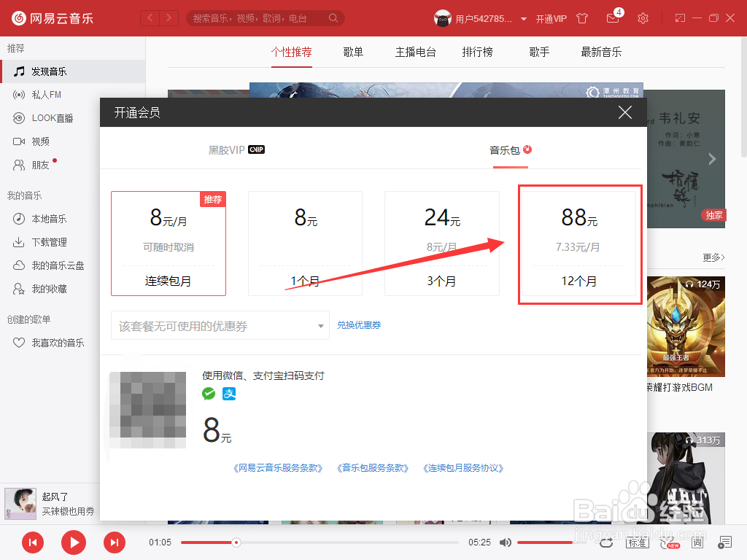The width and height of the screenshot is (747, 560).
Task: Open 《连续包月服务协议》 agreement link
Action: 465,467
